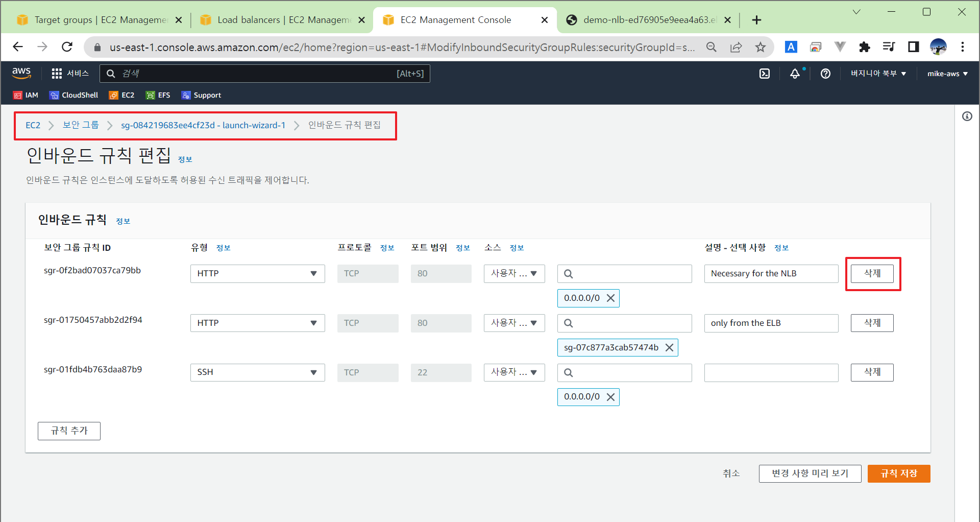
Task: Open the media control playlist icon
Action: (x=889, y=47)
